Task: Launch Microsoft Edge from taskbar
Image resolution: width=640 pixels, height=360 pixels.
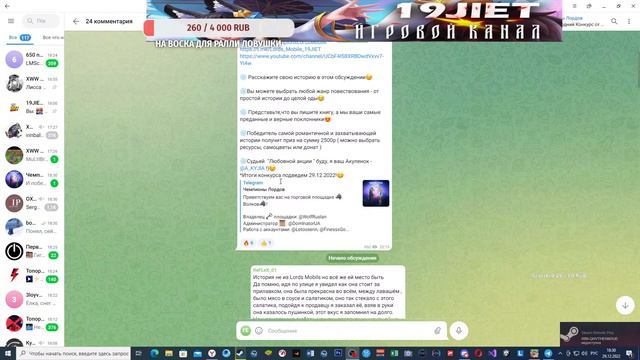Action: (x=155, y=353)
